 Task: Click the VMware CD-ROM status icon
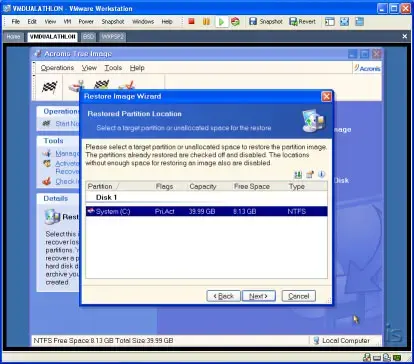tap(387, 358)
